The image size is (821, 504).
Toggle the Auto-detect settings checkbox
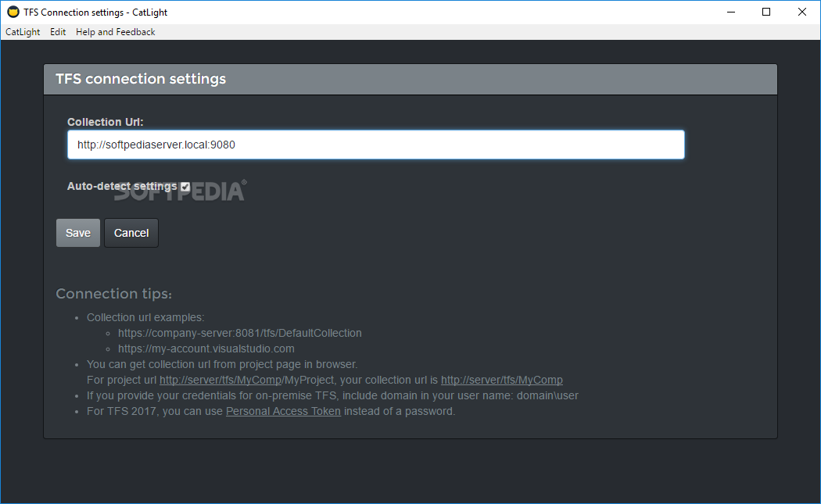click(x=185, y=186)
